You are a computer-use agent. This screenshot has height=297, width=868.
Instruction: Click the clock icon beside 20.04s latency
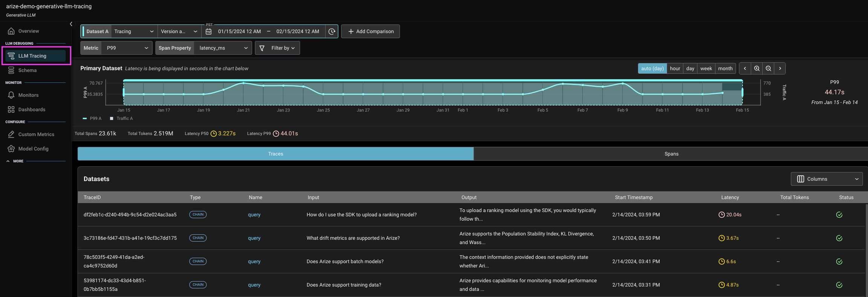(x=721, y=215)
